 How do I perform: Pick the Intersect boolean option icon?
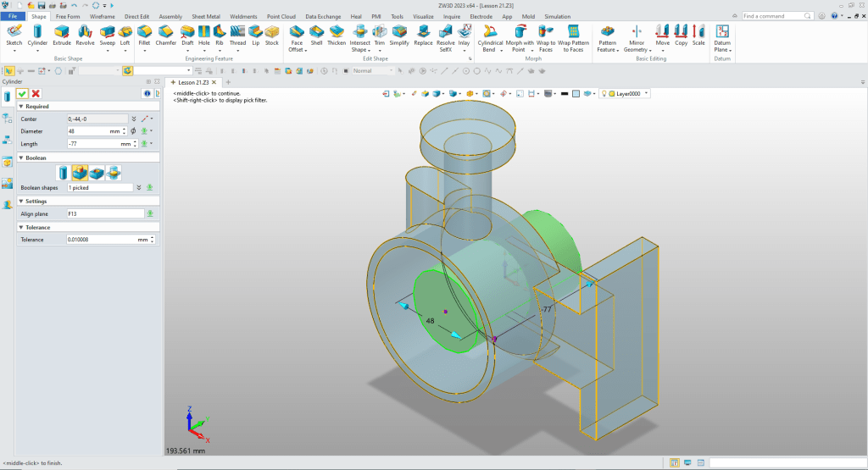click(114, 173)
